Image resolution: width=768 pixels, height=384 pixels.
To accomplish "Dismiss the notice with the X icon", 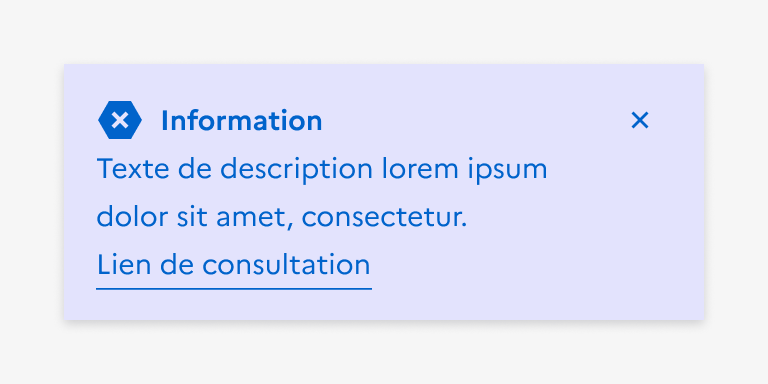I will coord(640,120).
